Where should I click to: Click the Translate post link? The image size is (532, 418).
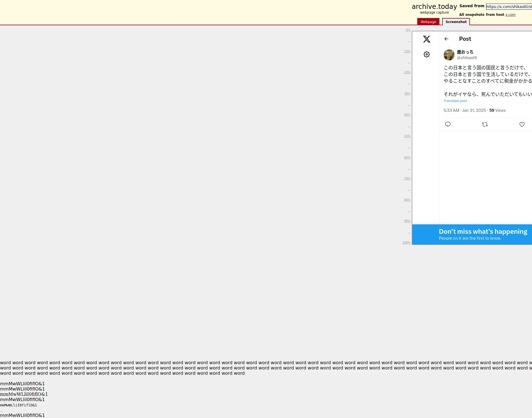(455, 101)
